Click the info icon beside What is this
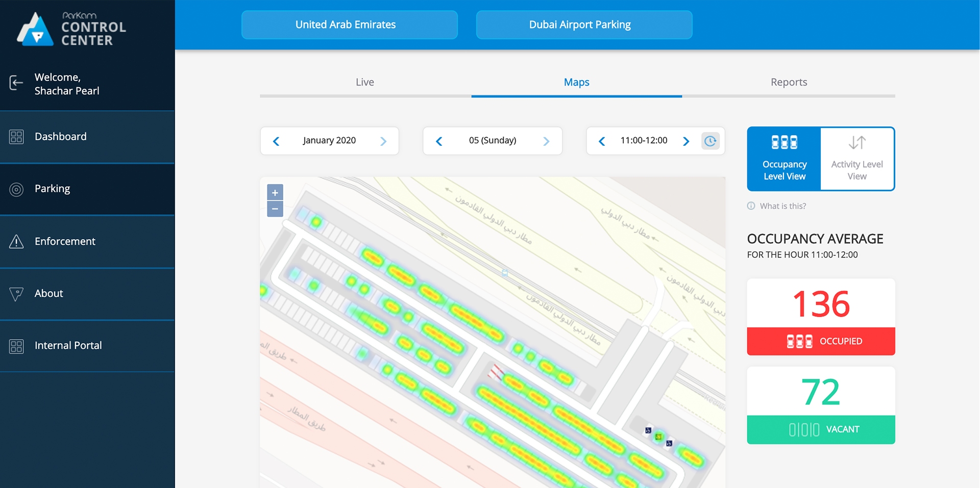Screen dimensions: 980x488 [751, 206]
